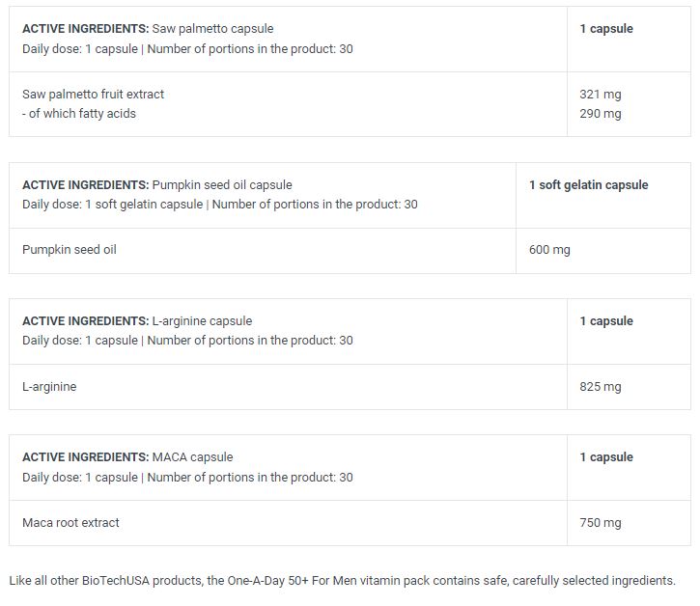Select the 750 mg value
The image size is (700, 606).
[600, 523]
